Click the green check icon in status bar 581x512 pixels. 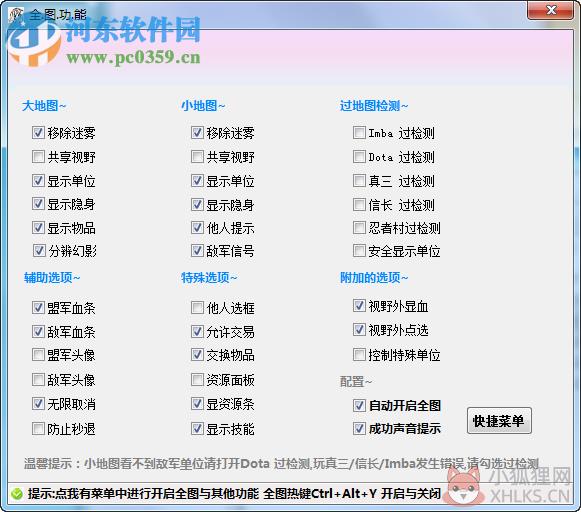tap(17, 494)
